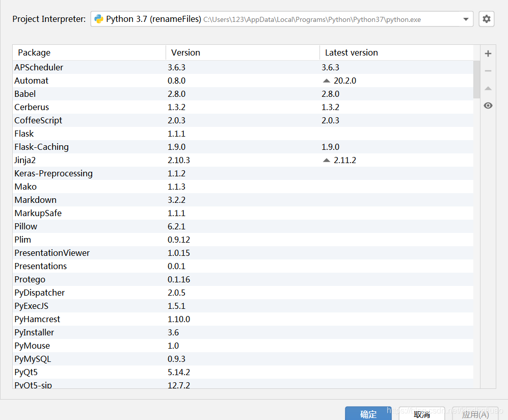
Task: Open interpreter settings gear menu
Action: click(486, 19)
